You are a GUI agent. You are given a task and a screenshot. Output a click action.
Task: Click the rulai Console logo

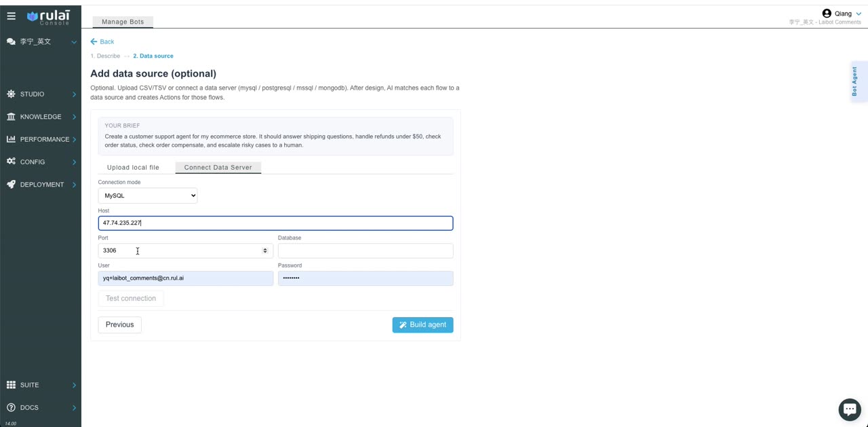click(48, 17)
